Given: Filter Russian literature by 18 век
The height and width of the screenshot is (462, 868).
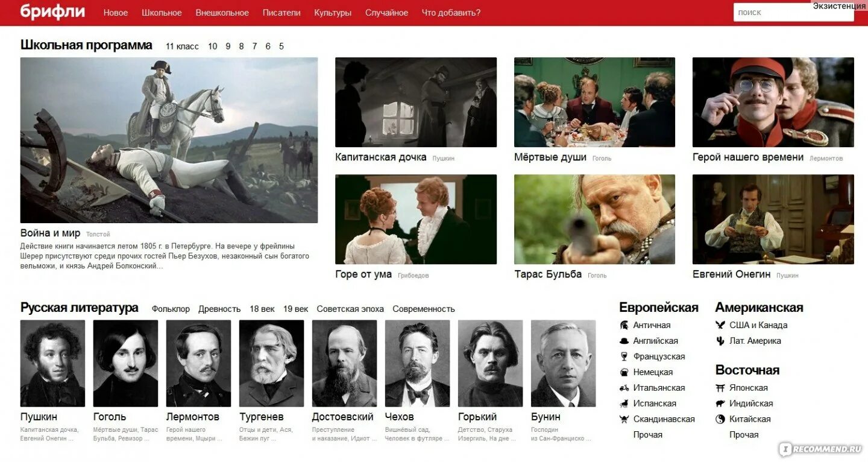Looking at the screenshot, I should 262,309.
